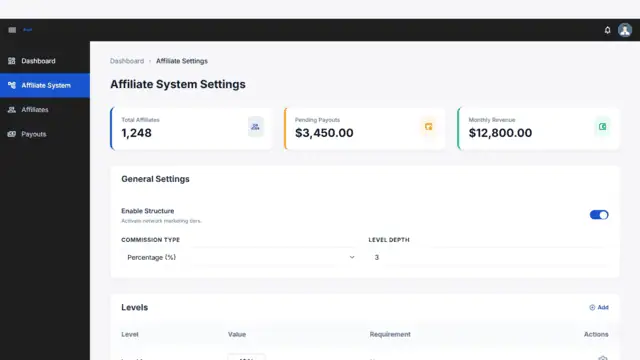640x360 pixels.
Task: Click the Level column header
Action: pyautogui.click(x=130, y=334)
